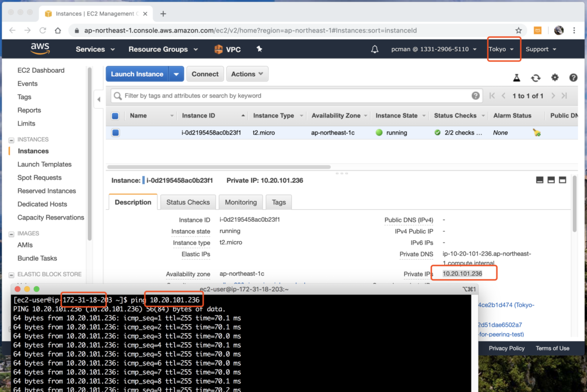The width and height of the screenshot is (587, 392).
Task: Open the Tokyo region selector
Action: tap(501, 49)
